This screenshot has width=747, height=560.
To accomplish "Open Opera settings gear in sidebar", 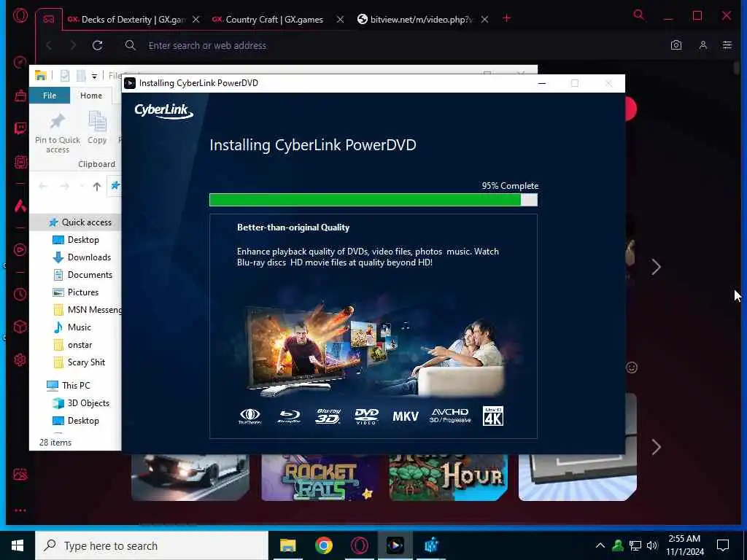I will click(20, 359).
